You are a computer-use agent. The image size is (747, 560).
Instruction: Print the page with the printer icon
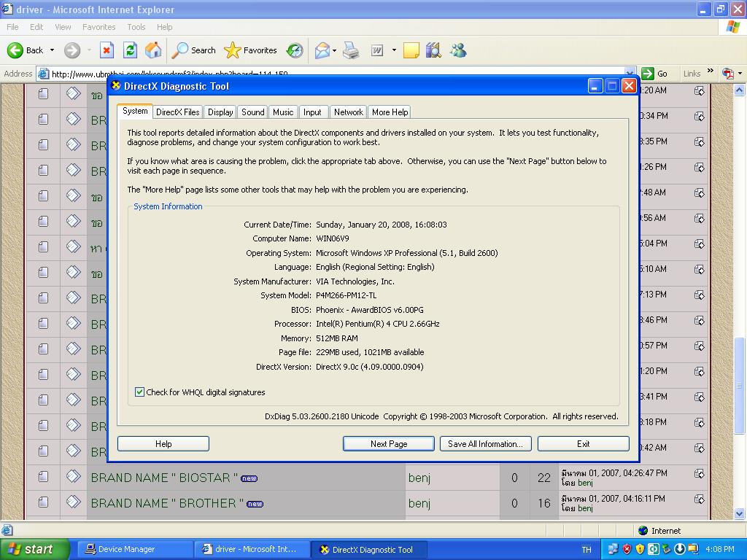pyautogui.click(x=351, y=50)
